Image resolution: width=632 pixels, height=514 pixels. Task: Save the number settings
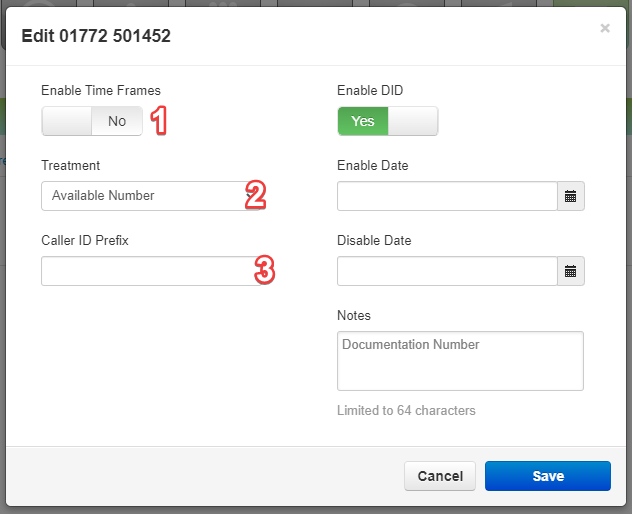(x=548, y=476)
